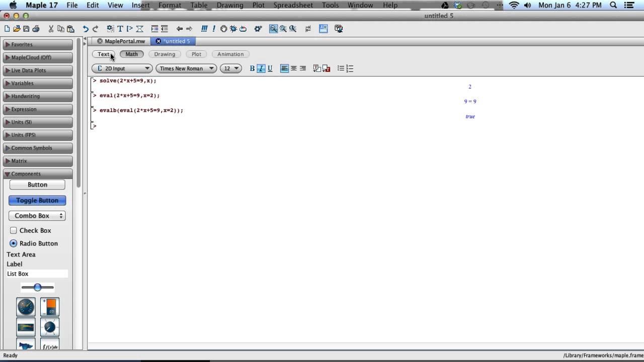The width and height of the screenshot is (644, 362).
Task: Toggle italic formatting
Action: coord(261,68)
